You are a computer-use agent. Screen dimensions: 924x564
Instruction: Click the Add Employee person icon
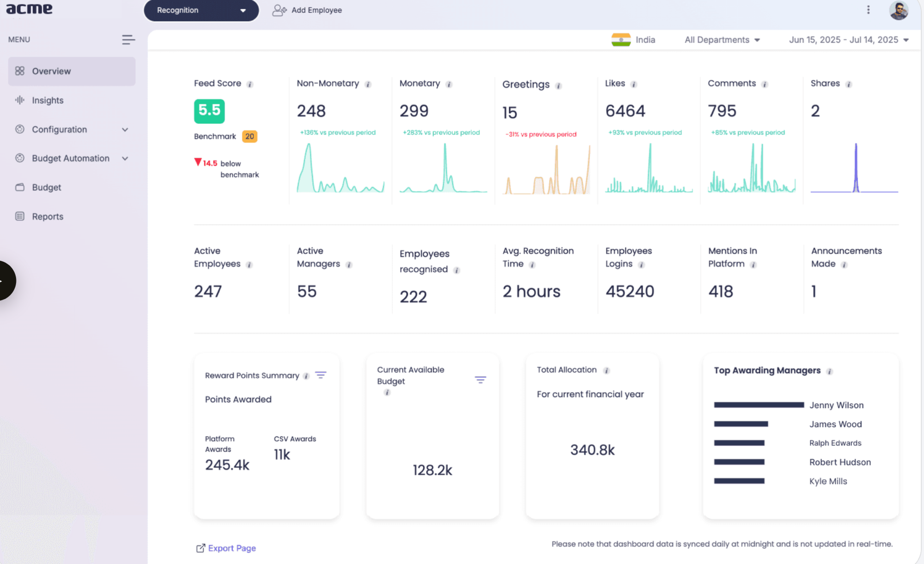(x=279, y=10)
